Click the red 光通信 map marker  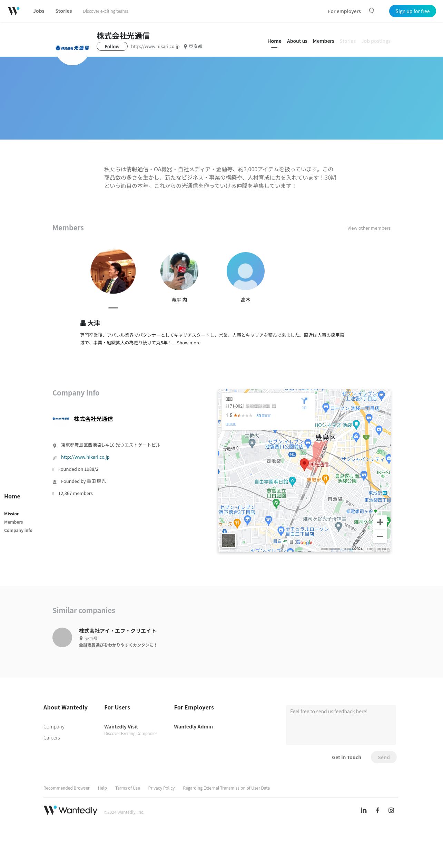pyautogui.click(x=304, y=464)
